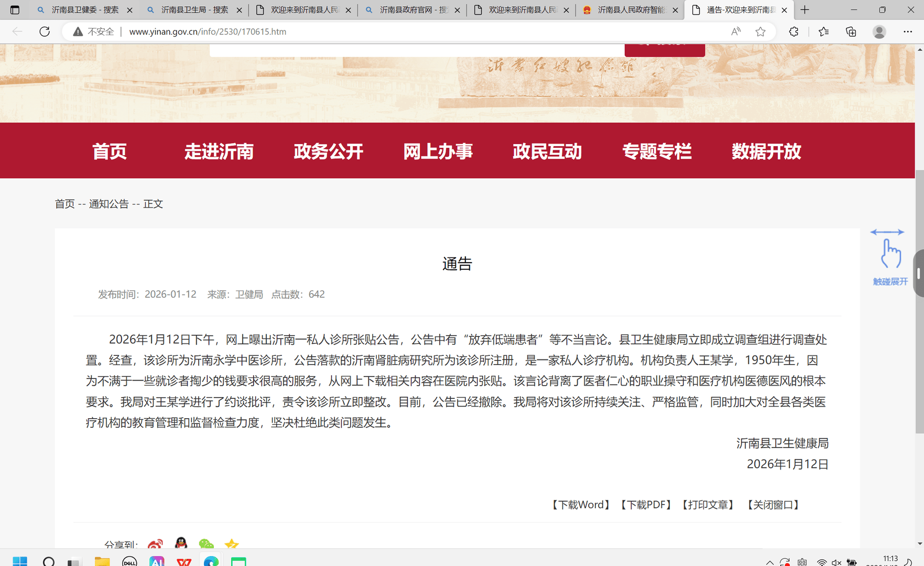The width and height of the screenshot is (924, 566).
Task: Open the Windows Start menu
Action: point(20,561)
